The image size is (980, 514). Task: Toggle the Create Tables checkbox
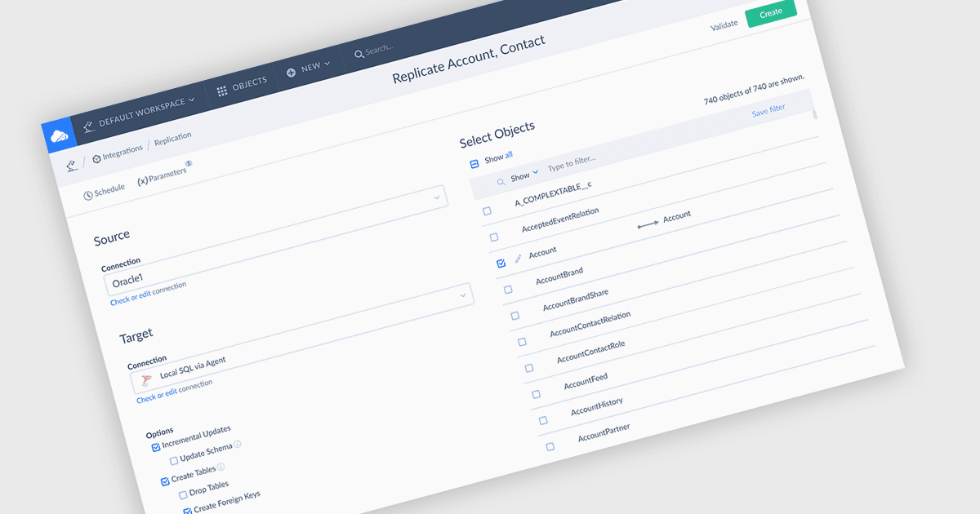tap(166, 482)
